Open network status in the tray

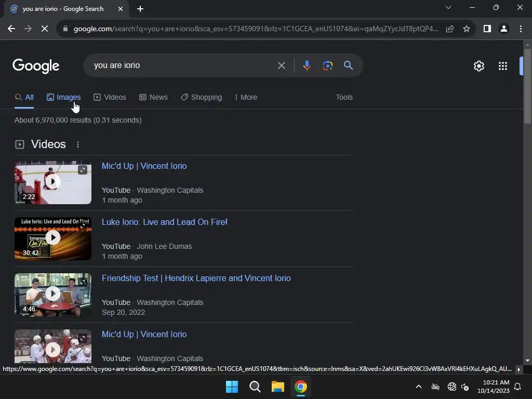(451, 387)
